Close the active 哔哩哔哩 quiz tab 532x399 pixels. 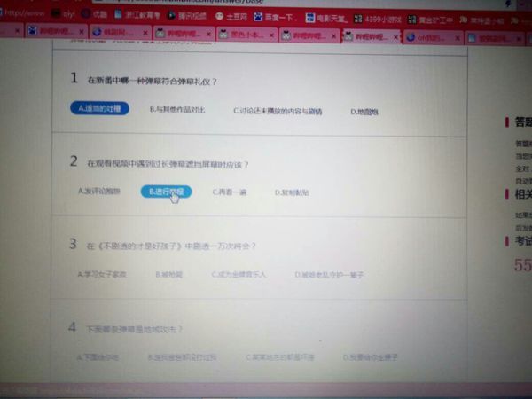tap(395, 37)
